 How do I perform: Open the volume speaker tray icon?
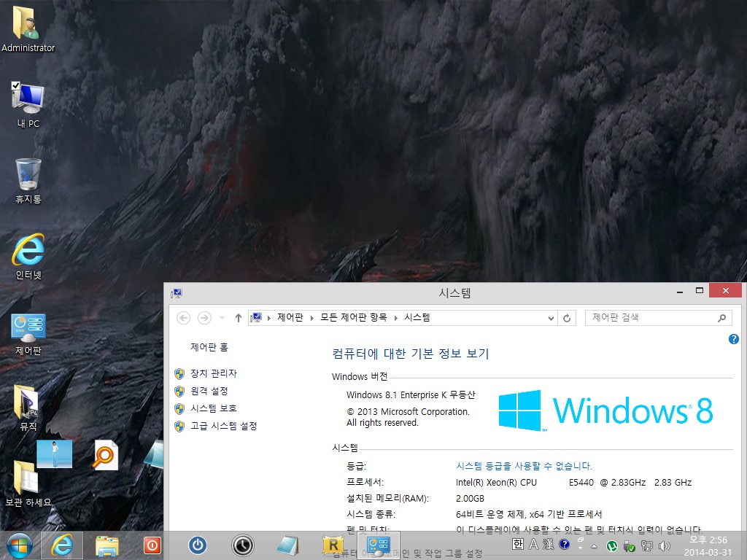(x=664, y=546)
